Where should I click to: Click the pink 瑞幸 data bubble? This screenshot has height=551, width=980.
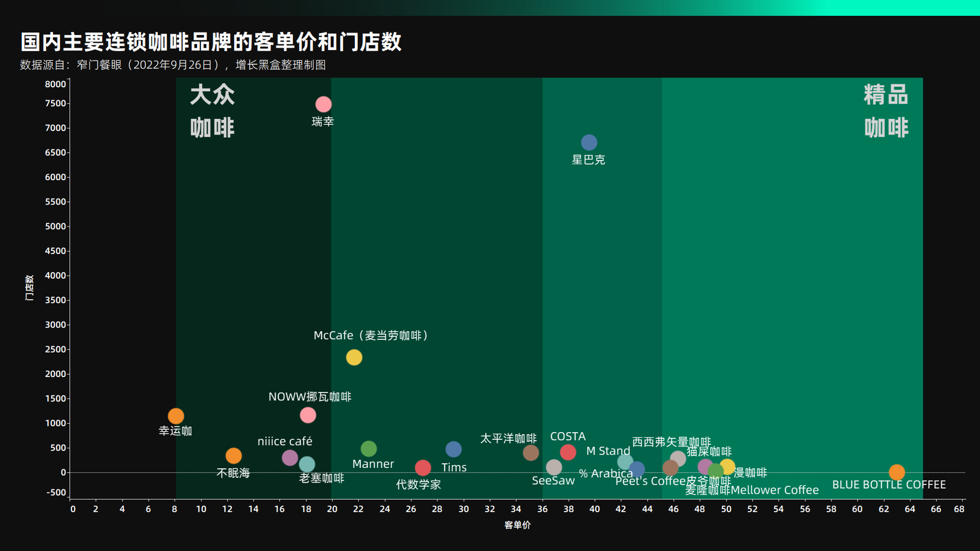point(323,104)
